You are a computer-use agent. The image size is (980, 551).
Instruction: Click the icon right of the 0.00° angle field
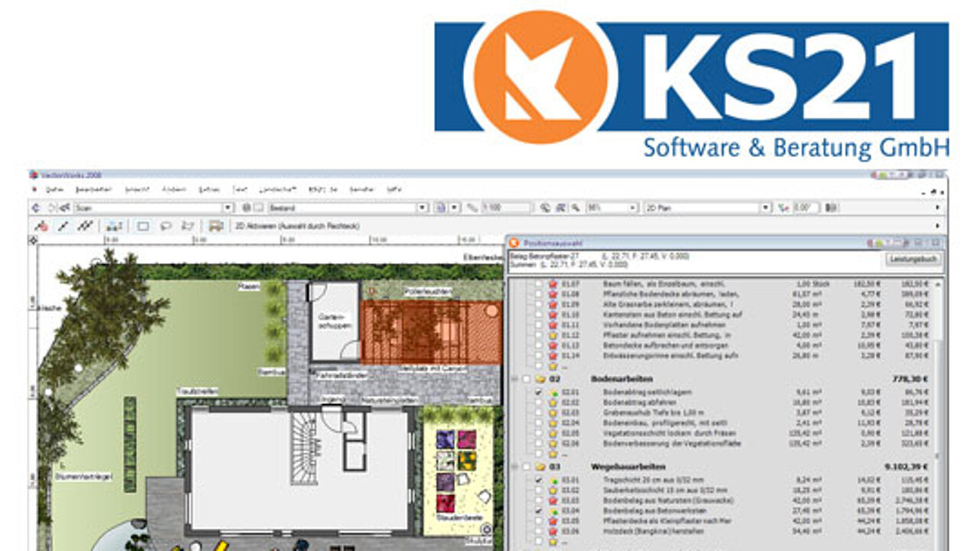pos(832,207)
